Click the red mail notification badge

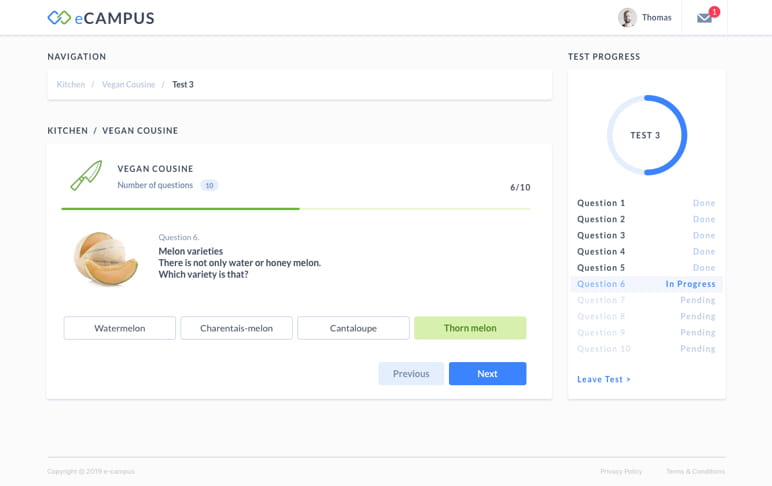[x=714, y=11]
